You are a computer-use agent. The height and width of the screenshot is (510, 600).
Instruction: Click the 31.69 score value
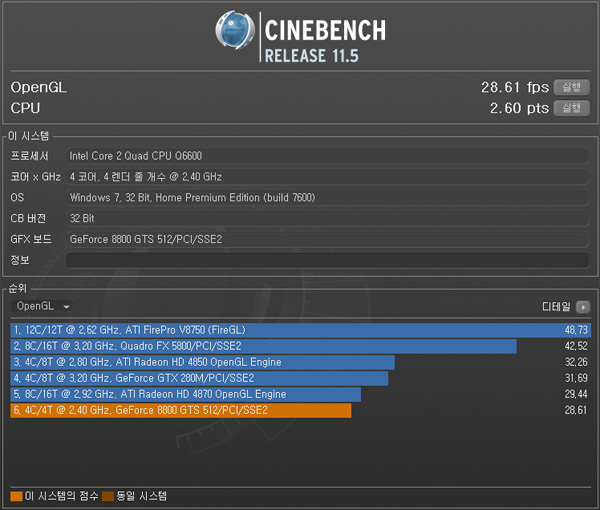[576, 378]
